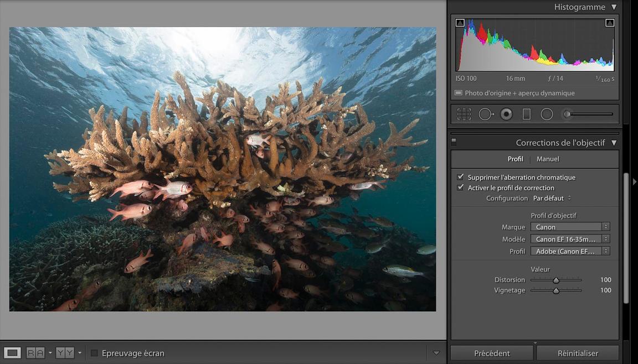The image size is (638, 364).
Task: Click the Précédent button
Action: tap(492, 353)
